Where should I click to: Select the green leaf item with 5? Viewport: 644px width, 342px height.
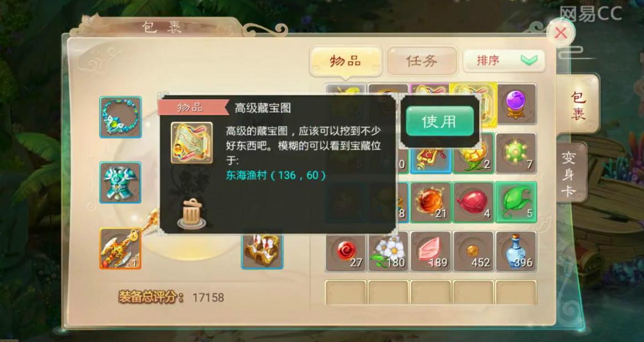pos(516,202)
